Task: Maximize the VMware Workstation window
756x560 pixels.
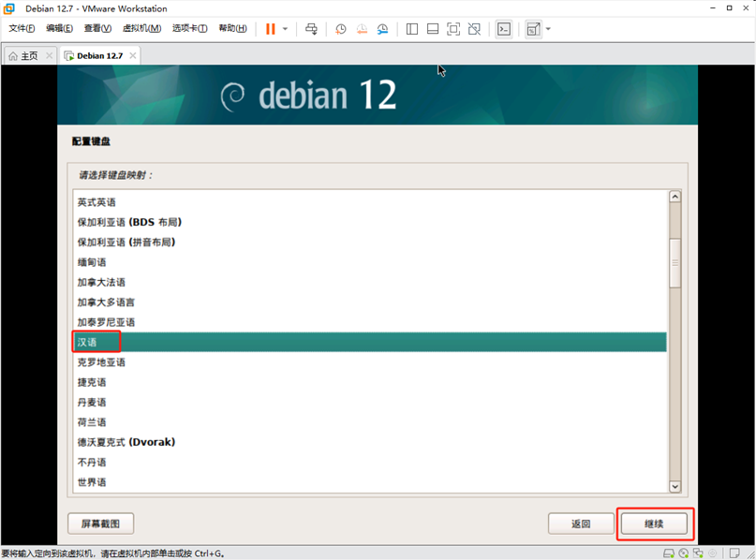Action: pos(729,8)
